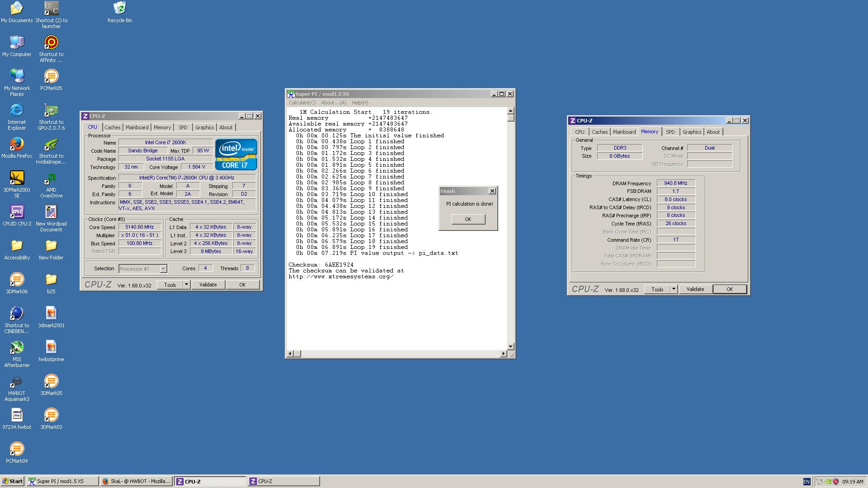
Task: Launch Shortcut to Affinity icon
Action: [x=51, y=49]
